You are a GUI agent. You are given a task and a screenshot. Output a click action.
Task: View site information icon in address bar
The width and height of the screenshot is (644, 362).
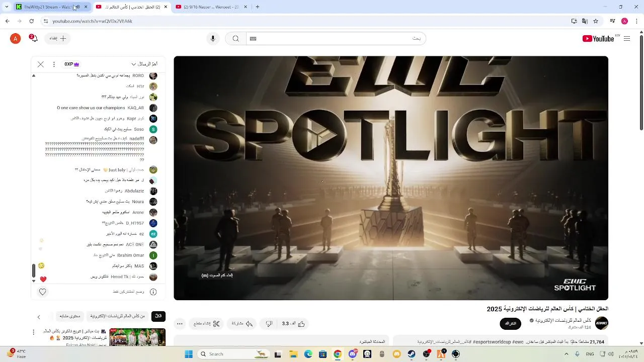tap(45, 21)
